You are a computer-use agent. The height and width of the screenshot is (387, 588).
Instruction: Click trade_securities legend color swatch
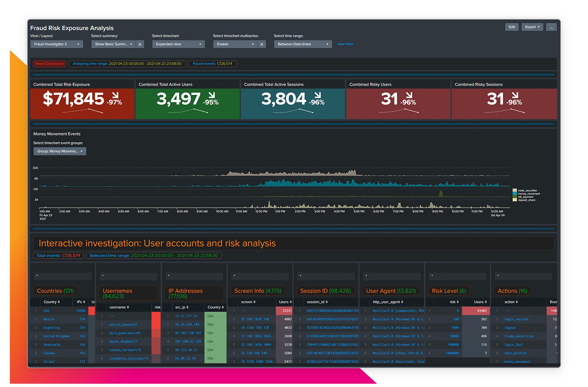[514, 190]
